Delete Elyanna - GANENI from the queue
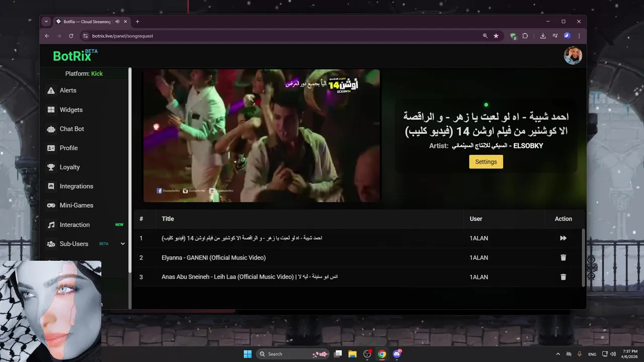The height and width of the screenshot is (362, 644). click(x=563, y=257)
